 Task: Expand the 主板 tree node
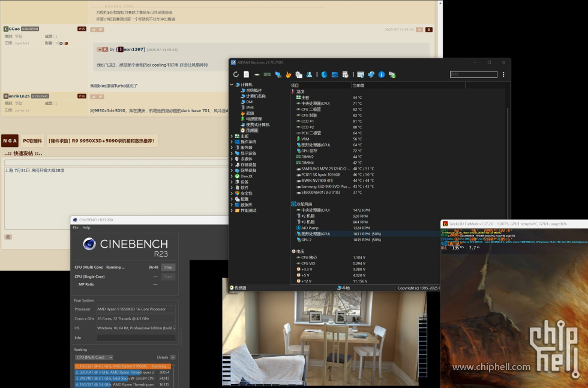(x=232, y=136)
